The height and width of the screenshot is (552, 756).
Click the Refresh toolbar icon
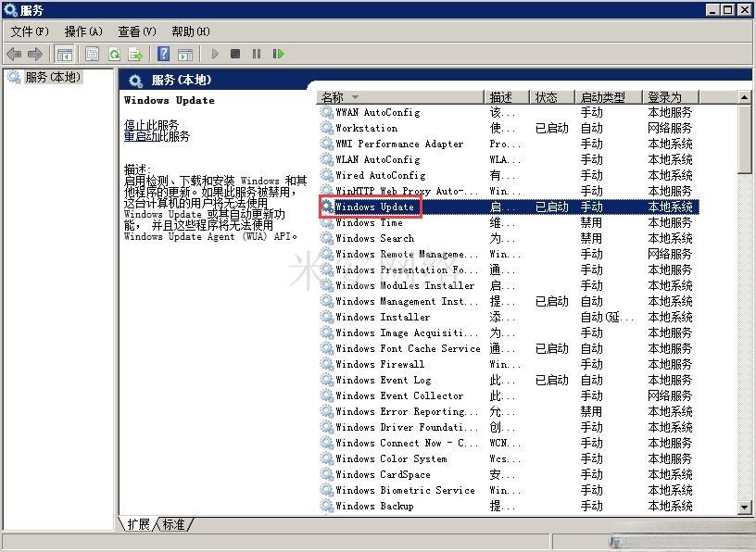(x=114, y=54)
